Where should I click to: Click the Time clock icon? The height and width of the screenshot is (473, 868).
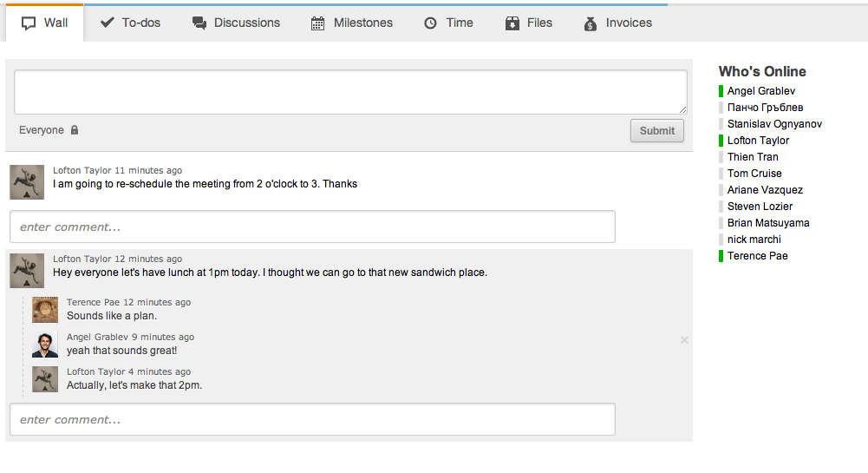point(430,23)
